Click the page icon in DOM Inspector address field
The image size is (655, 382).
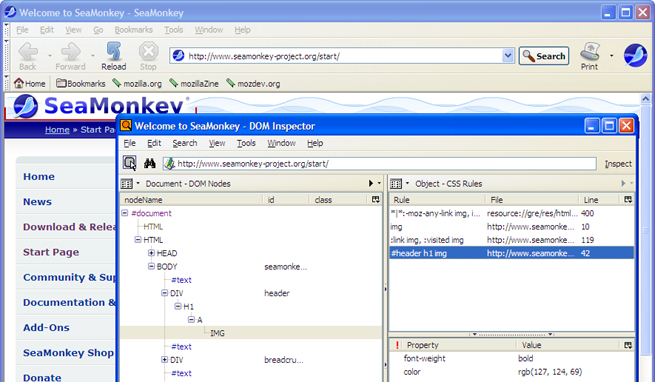[x=169, y=163]
